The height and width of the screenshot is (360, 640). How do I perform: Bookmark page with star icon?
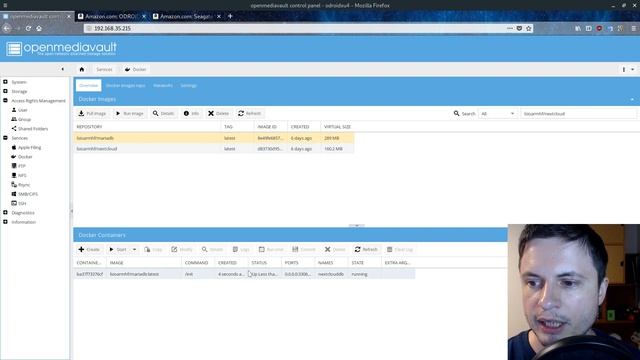coord(529,28)
